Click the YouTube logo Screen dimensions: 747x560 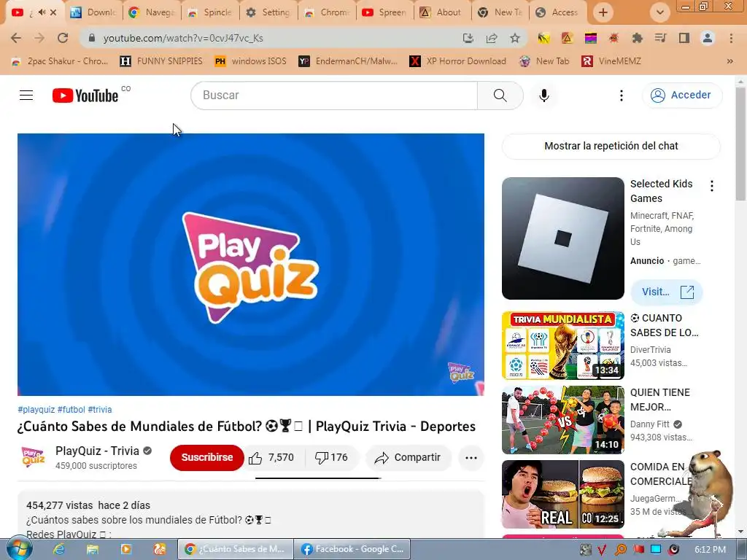85,96
